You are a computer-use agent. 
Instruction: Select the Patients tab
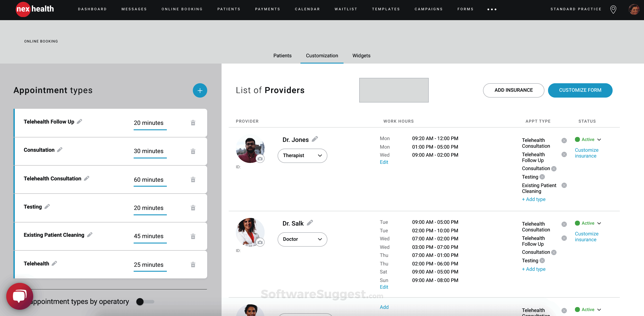282,56
